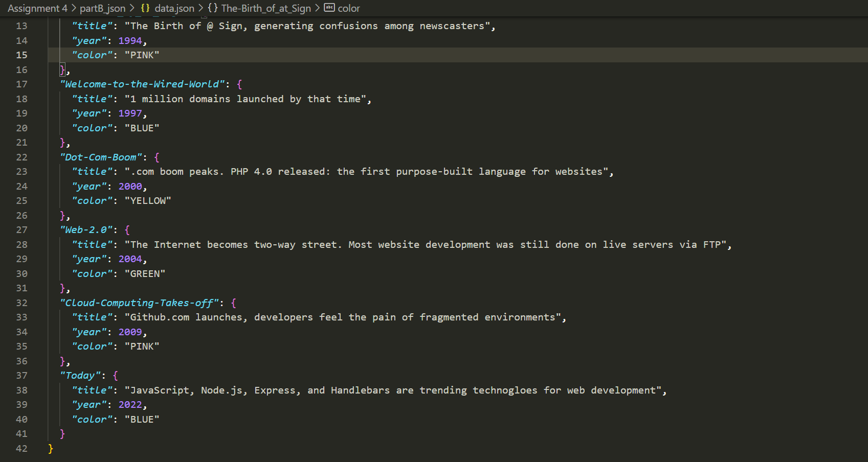This screenshot has height=462, width=868.
Task: Click the Assignment 4 breadcrumb item
Action: pyautogui.click(x=37, y=8)
